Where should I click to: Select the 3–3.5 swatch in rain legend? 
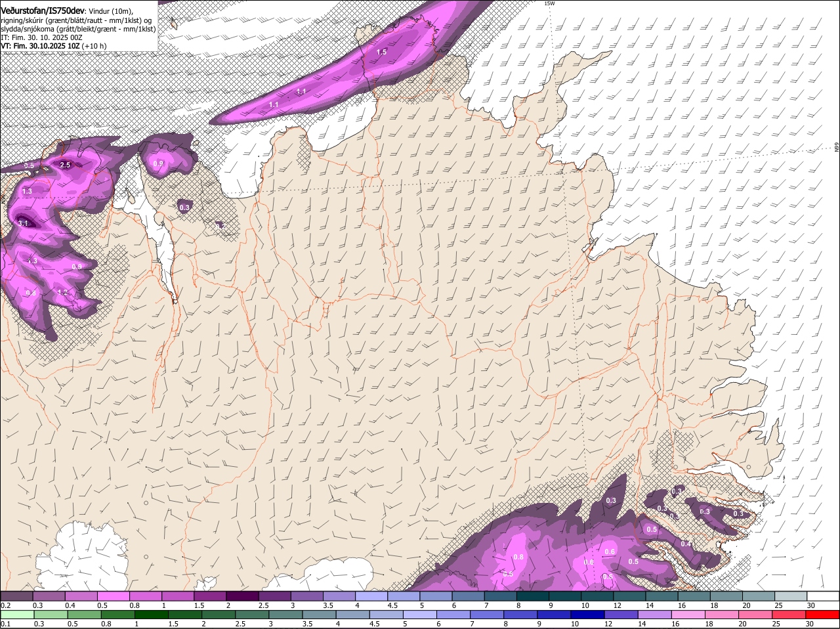285,615
